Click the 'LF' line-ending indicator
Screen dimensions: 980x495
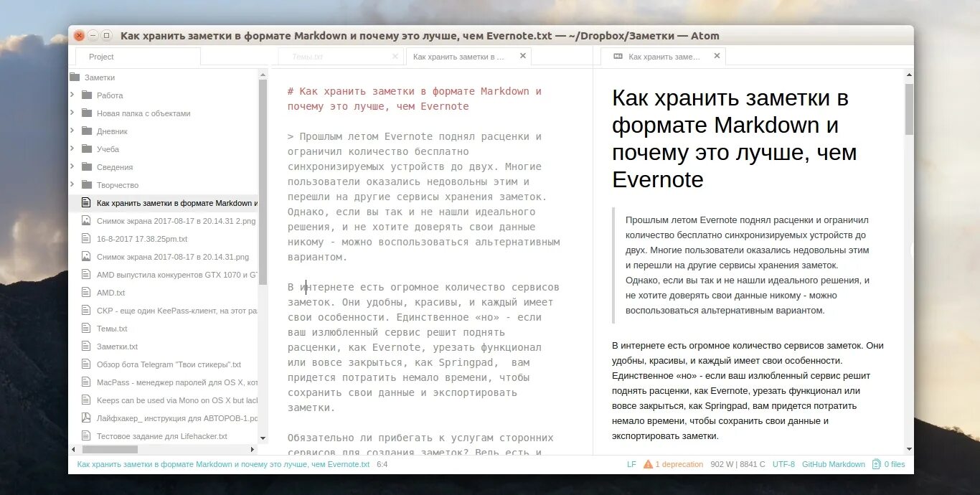[631, 464]
